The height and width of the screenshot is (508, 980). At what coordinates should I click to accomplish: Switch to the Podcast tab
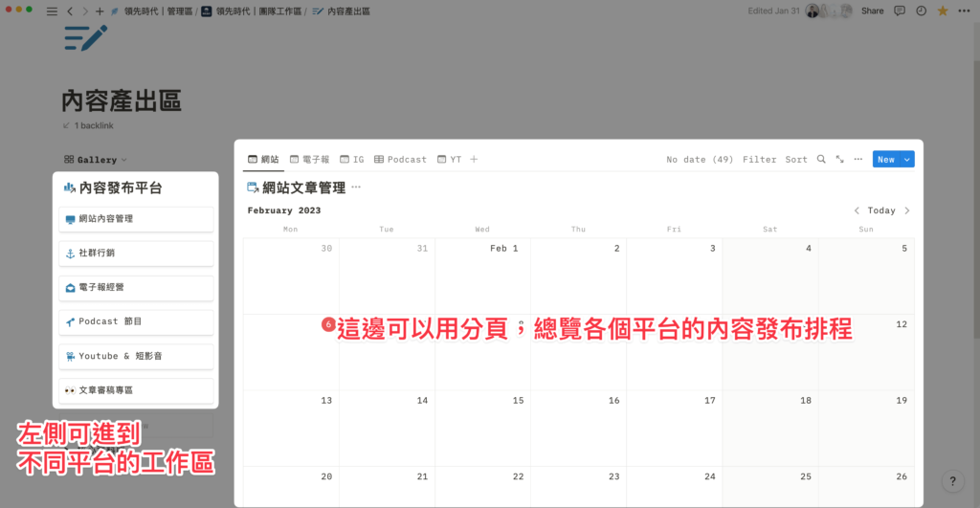pos(400,160)
